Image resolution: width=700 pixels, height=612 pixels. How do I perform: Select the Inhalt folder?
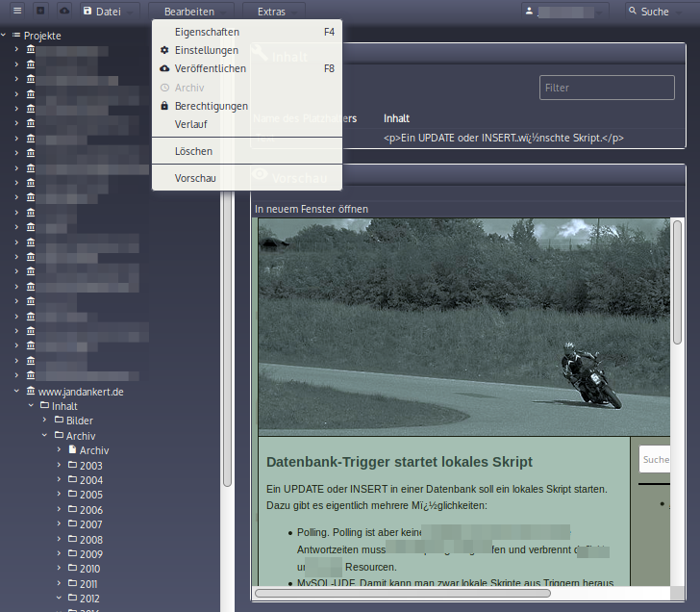(64, 406)
